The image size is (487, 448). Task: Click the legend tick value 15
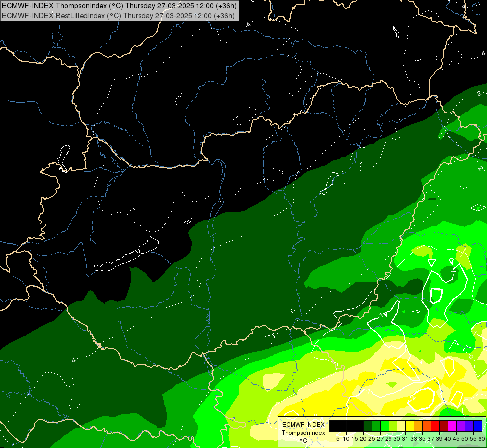355,439
